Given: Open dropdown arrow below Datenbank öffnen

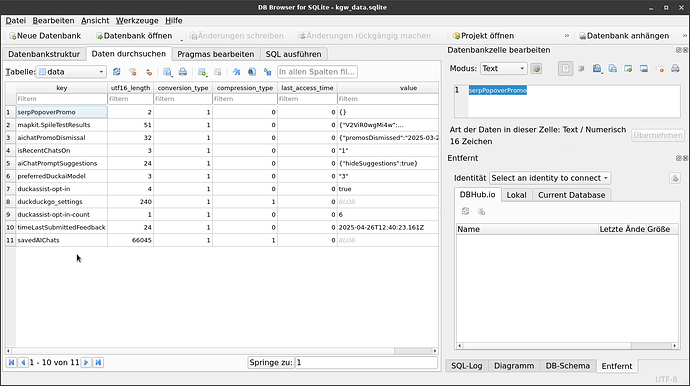Looking at the screenshot, I should click(x=181, y=40).
